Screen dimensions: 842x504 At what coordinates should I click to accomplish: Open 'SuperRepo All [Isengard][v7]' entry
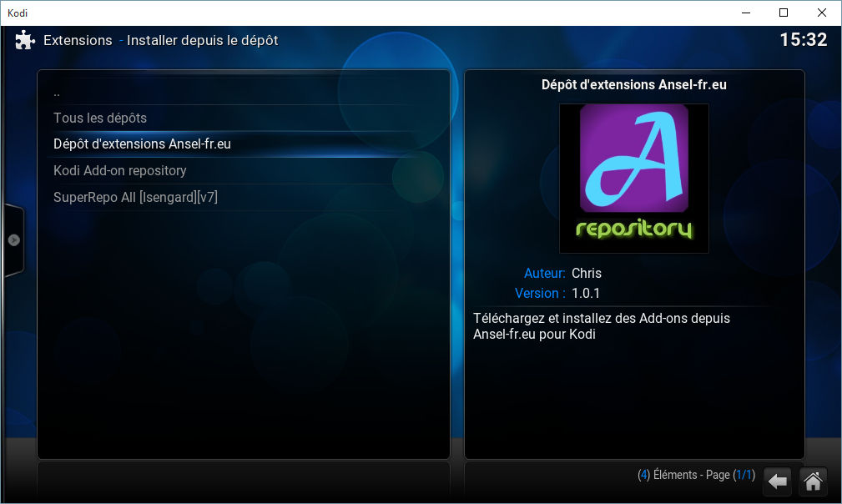point(244,197)
